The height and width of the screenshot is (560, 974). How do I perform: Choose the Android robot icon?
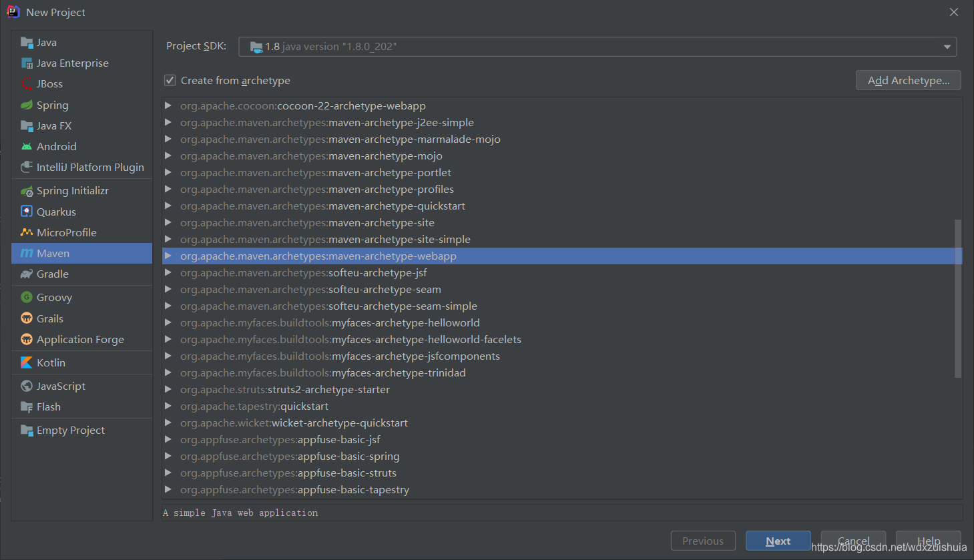[27, 146]
